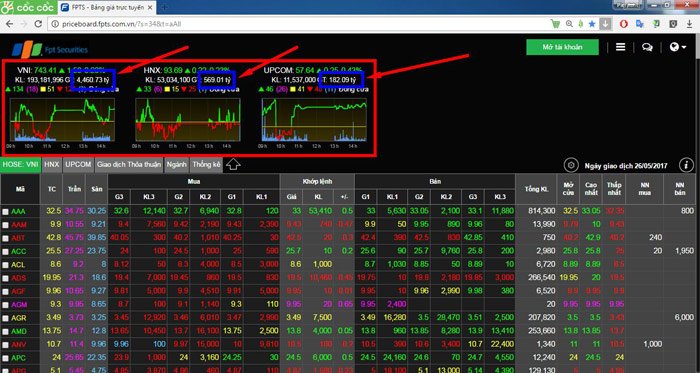This screenshot has height=373, width=700.
Task: Click stock symbol ANV
Action: point(18,345)
